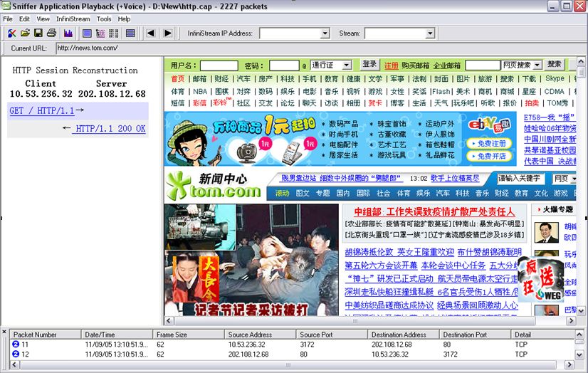Click source address 10.53.236.32 in packet 11

tap(246, 344)
